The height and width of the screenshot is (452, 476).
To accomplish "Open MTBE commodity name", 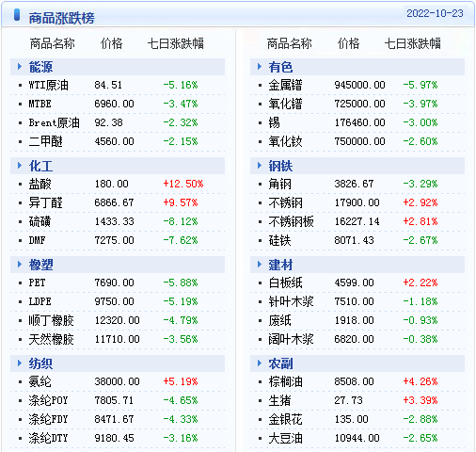I will tap(40, 104).
